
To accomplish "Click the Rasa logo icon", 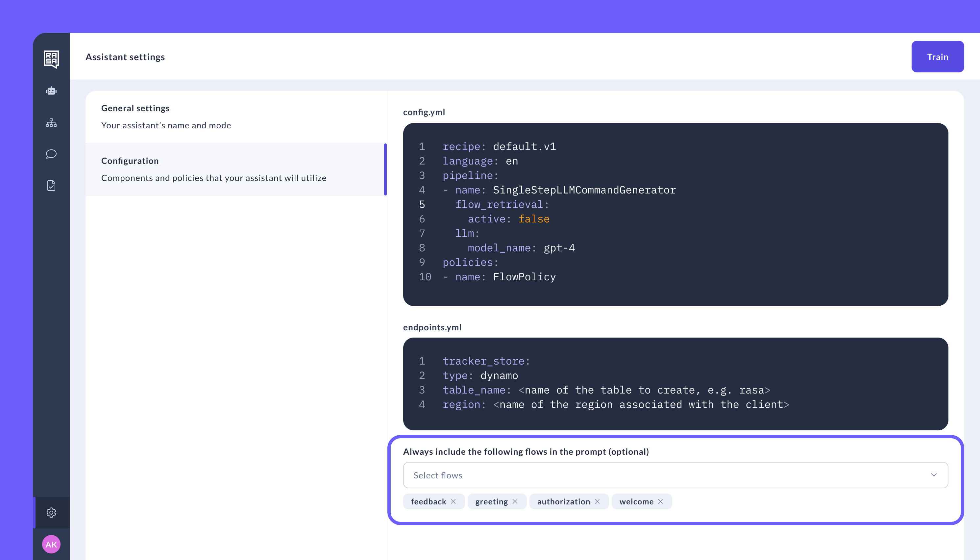I will (x=51, y=59).
